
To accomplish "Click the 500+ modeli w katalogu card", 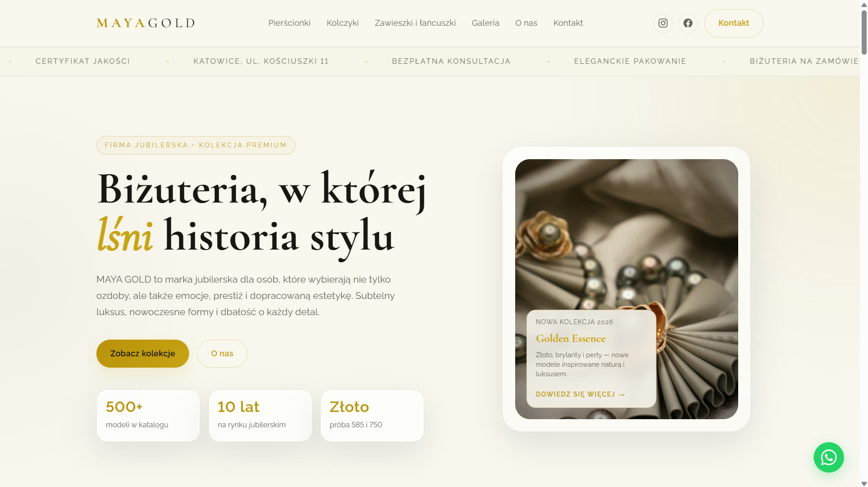I will pyautogui.click(x=148, y=415).
